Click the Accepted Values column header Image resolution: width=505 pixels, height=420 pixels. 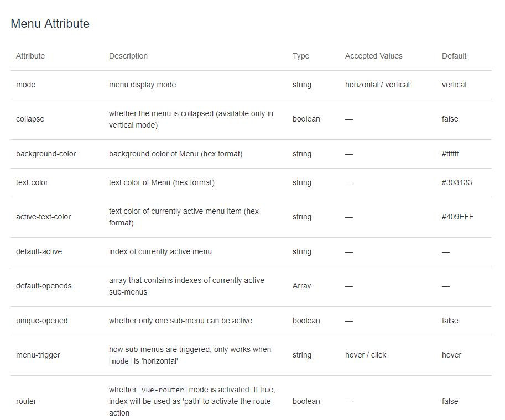point(373,56)
